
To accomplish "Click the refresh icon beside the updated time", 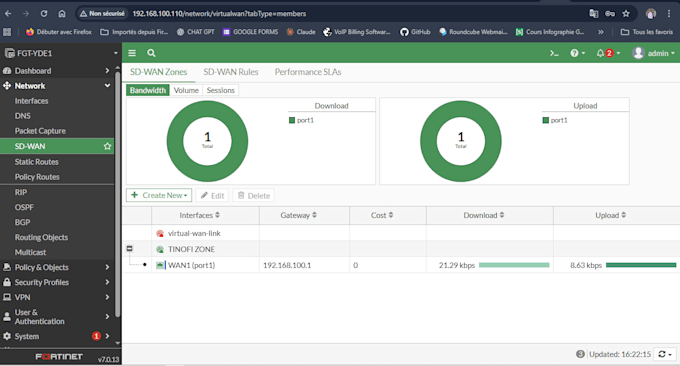I will [x=665, y=354].
